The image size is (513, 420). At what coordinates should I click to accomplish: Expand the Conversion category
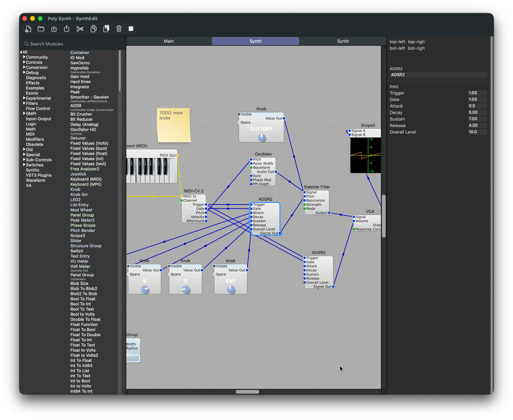pos(24,67)
